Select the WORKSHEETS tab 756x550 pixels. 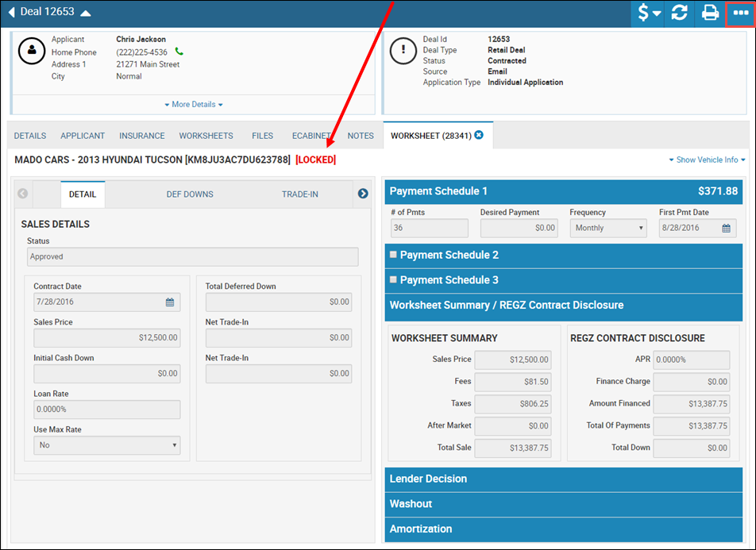(x=206, y=136)
